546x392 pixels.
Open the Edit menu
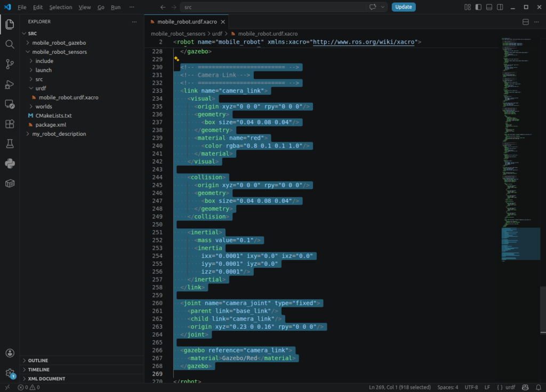[38, 7]
